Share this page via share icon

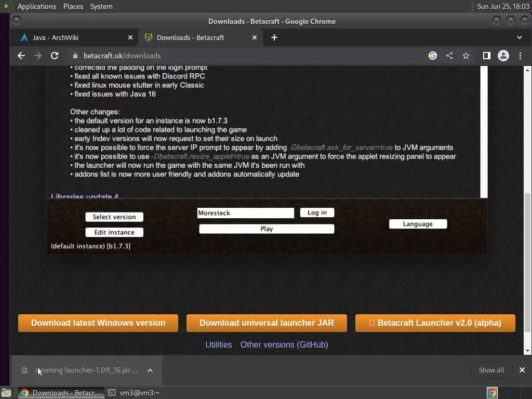(449, 56)
